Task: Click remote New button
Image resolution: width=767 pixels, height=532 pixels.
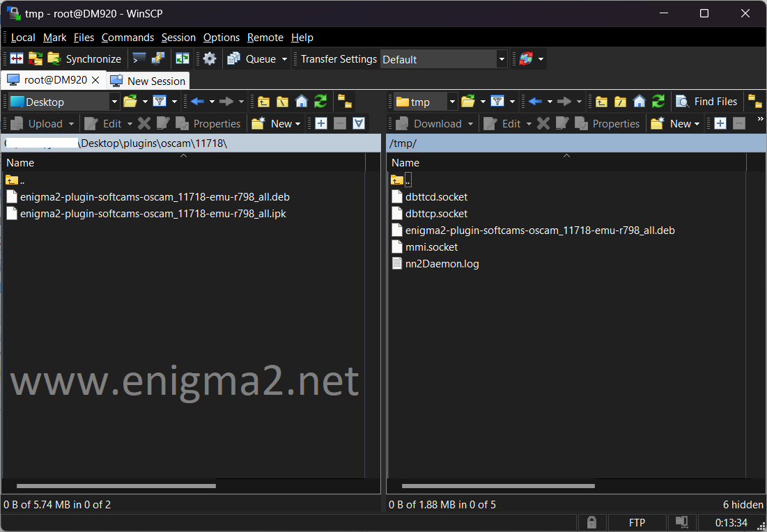Action: point(676,124)
